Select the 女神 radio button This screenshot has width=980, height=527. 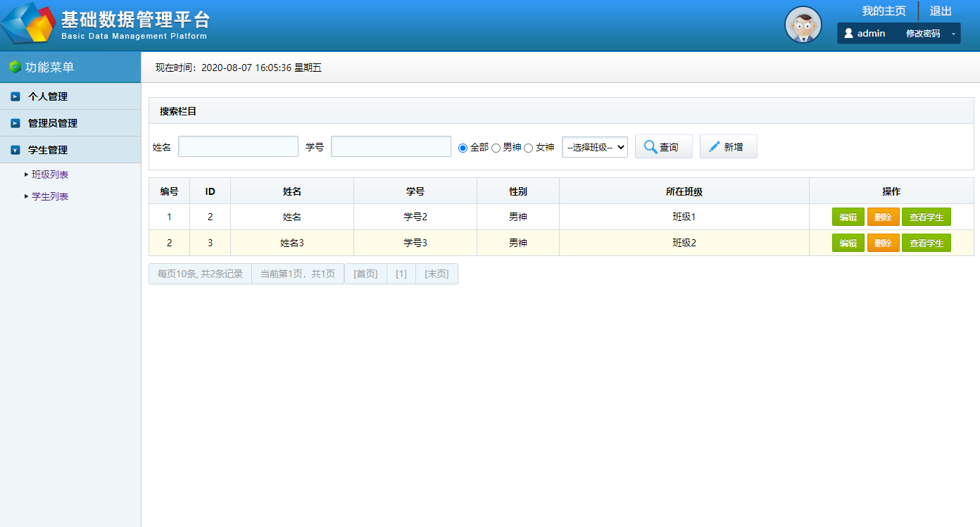(528, 148)
